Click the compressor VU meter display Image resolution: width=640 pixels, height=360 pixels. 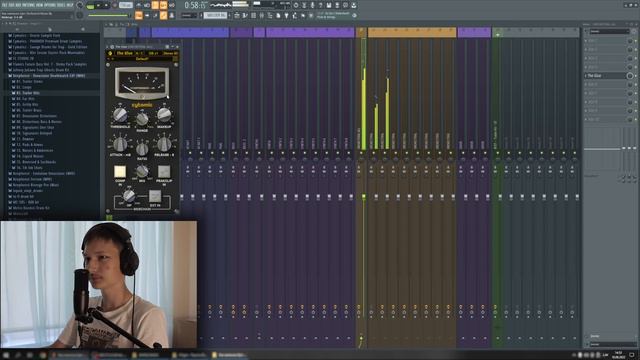(x=142, y=84)
